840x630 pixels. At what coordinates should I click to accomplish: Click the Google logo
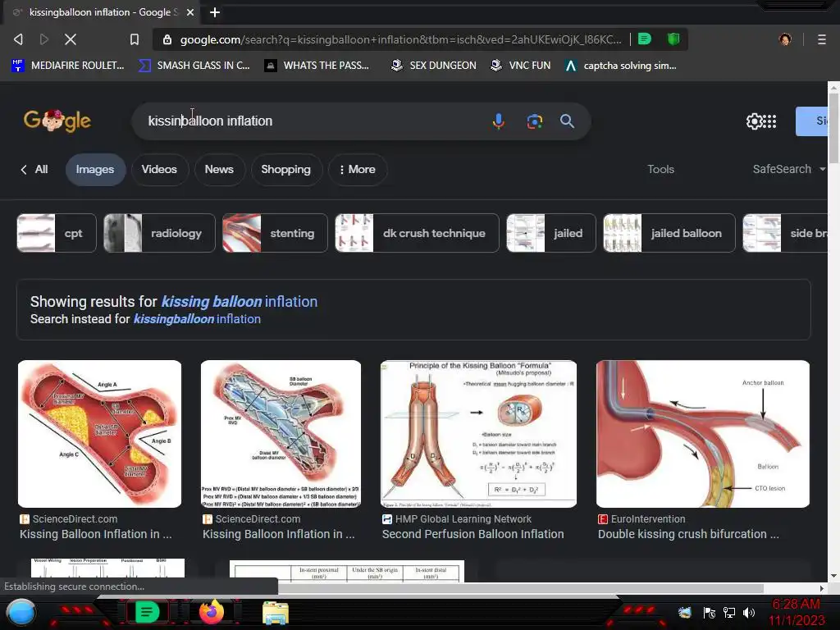57,121
